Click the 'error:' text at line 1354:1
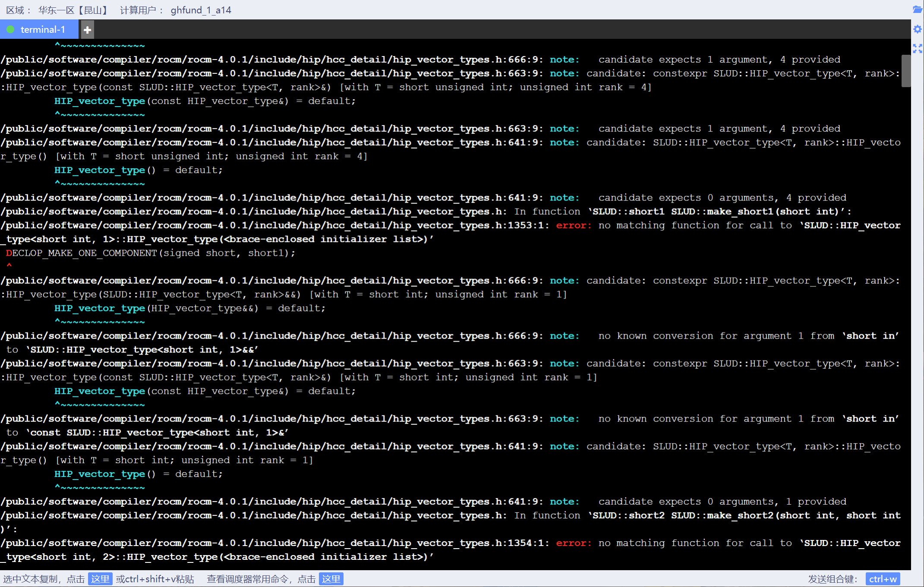Screen dimensions: 924x587 [x=574, y=543]
